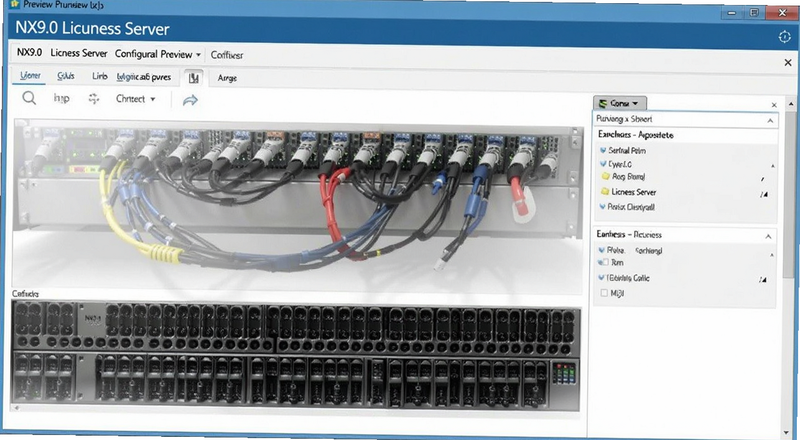Click the pencil mark on Rog Bbral row
800x440 pixels.
tap(763, 179)
